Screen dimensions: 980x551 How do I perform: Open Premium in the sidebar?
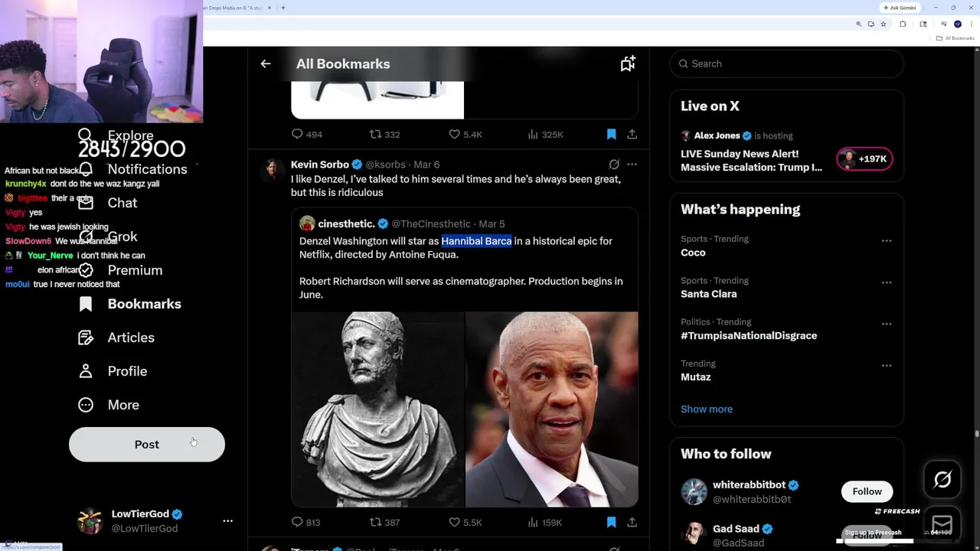120,270
